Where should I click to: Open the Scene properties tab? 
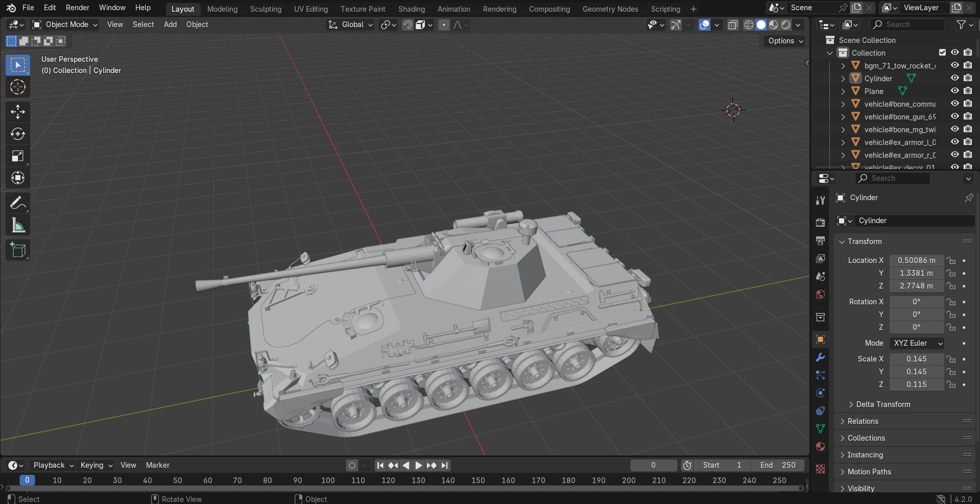(820, 276)
